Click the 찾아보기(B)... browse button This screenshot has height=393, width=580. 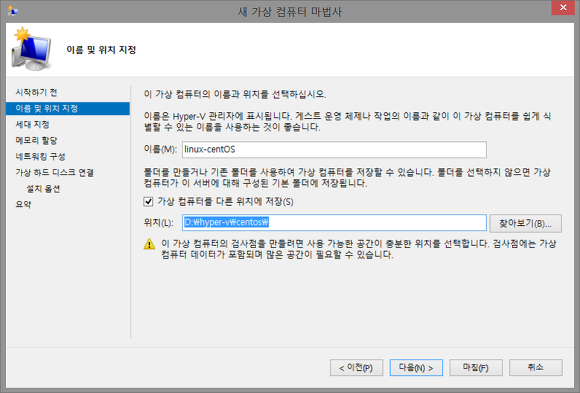pos(525,224)
